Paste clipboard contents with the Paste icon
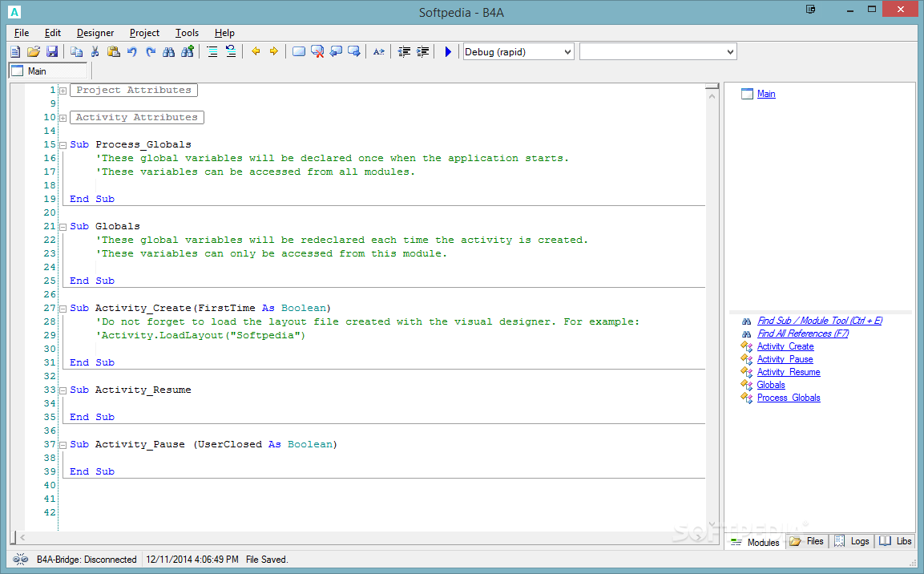 pos(113,52)
